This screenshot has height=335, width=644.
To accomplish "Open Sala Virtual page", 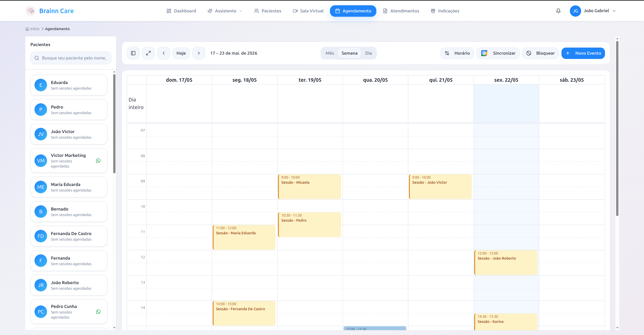I will coord(308,11).
